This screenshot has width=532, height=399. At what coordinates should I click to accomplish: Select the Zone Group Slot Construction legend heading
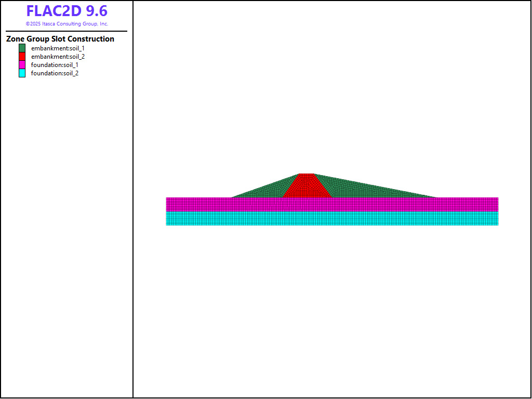(x=60, y=39)
